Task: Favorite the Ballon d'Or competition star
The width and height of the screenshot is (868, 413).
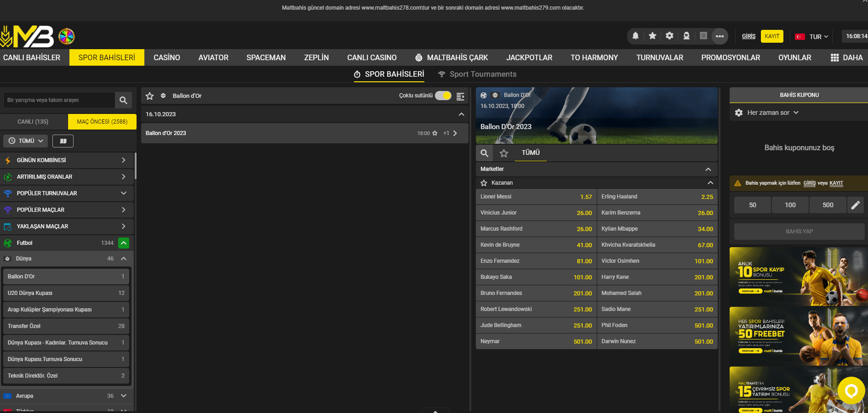Action: click(149, 96)
